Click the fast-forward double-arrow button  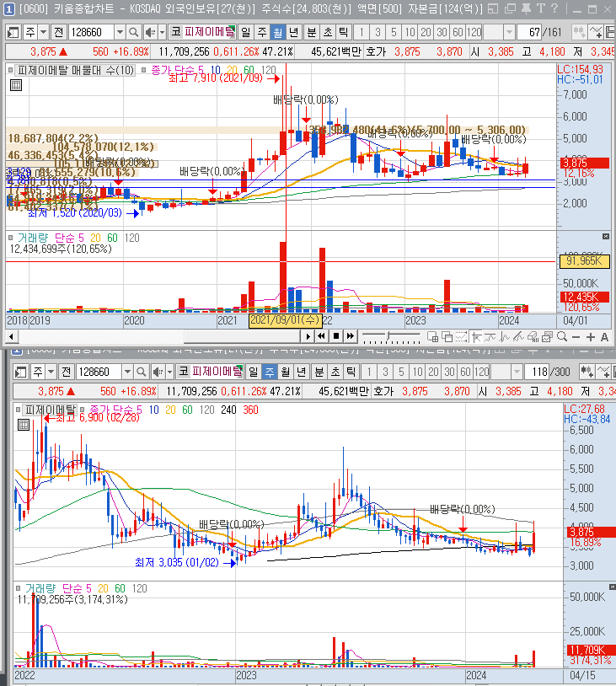351,336
